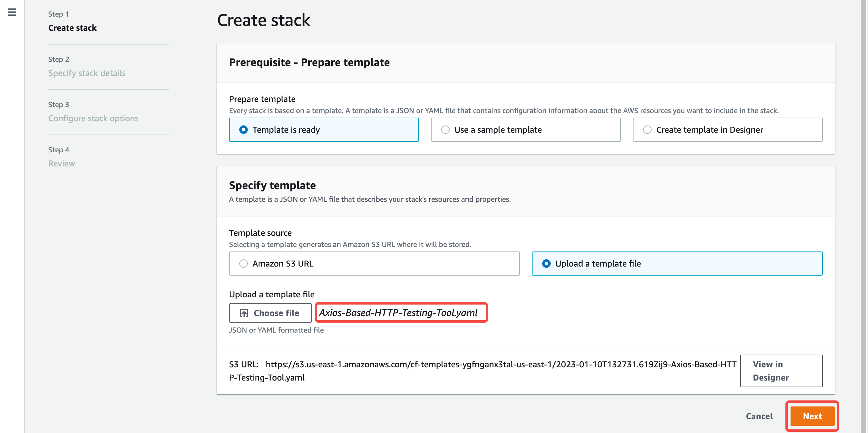Go to Step 4 Review

tap(62, 163)
